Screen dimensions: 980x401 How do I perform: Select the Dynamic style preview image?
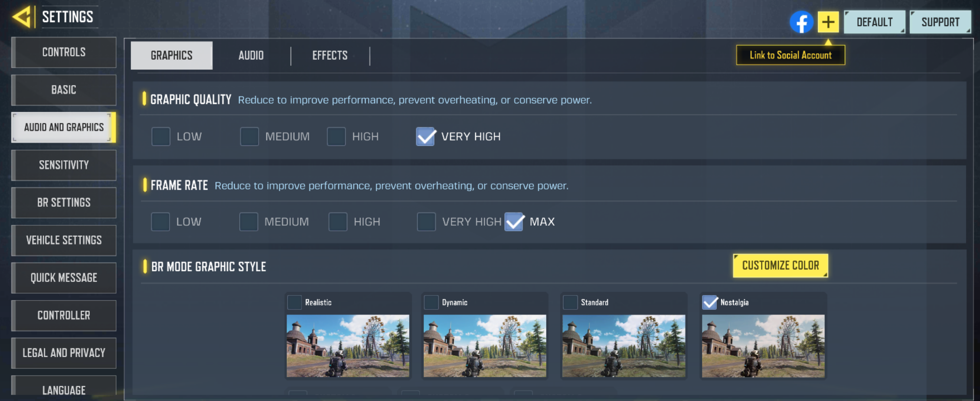pos(485,346)
